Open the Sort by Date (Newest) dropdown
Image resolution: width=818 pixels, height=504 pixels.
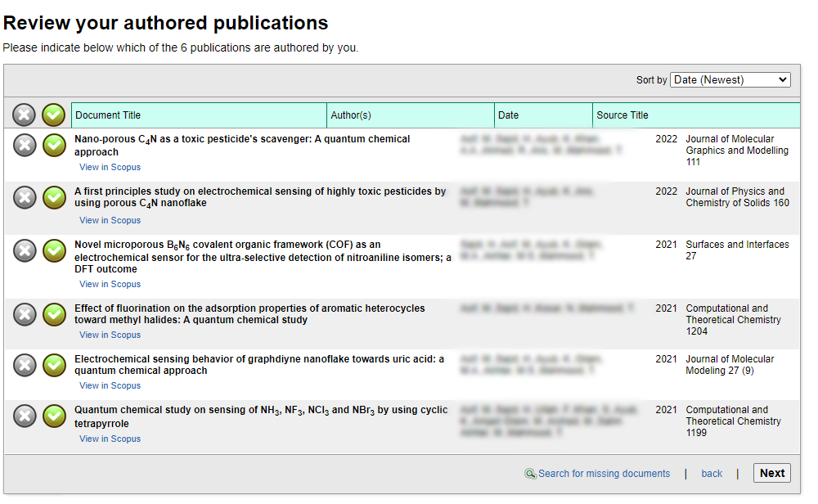730,80
